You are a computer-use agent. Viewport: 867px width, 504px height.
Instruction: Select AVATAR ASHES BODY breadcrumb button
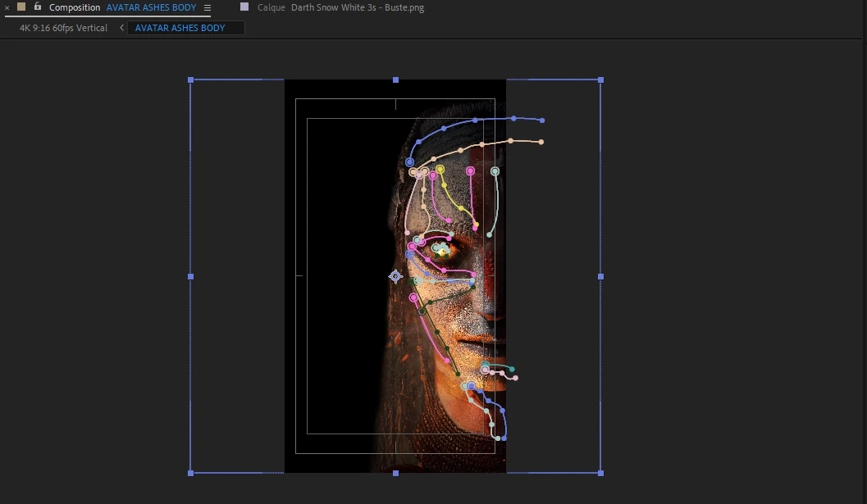pyautogui.click(x=185, y=28)
